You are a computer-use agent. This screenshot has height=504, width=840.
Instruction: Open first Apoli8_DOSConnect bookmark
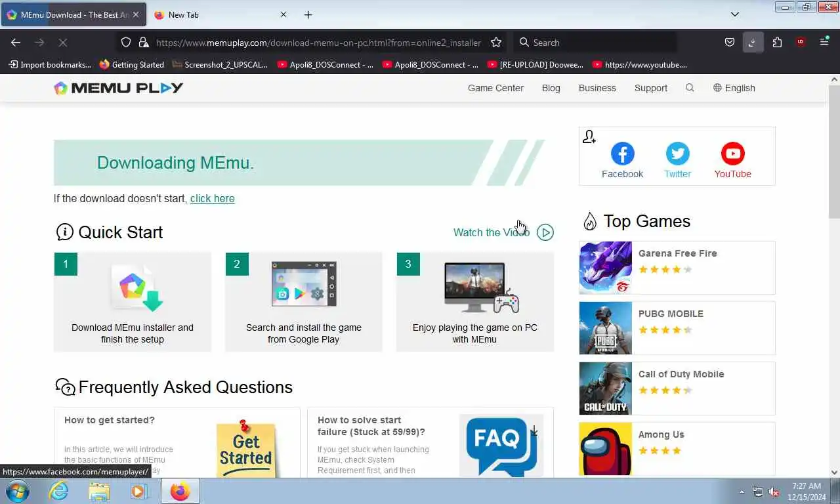tap(325, 64)
